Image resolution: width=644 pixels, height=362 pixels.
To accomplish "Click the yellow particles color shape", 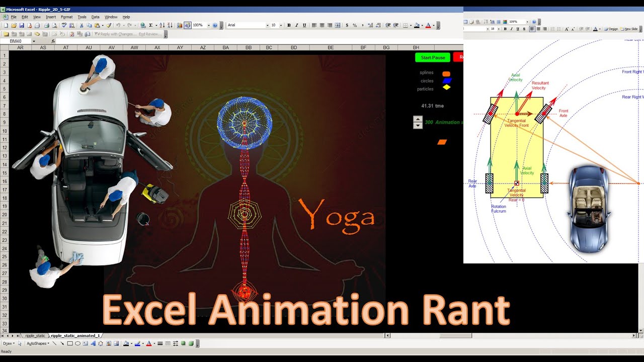I will [x=446, y=87].
